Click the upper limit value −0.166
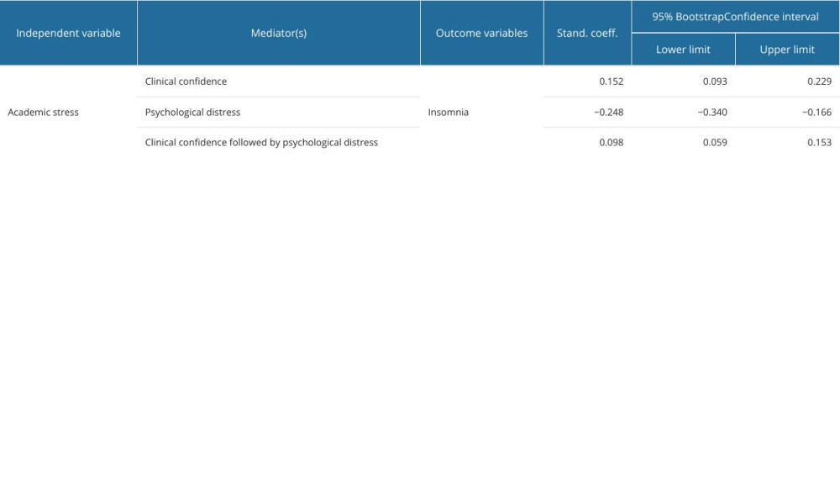 (x=817, y=112)
